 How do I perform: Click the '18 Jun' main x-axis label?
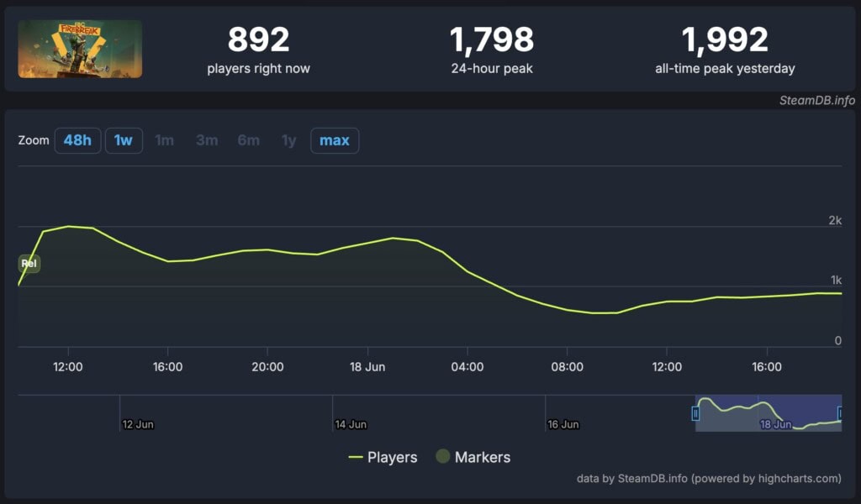[367, 367]
